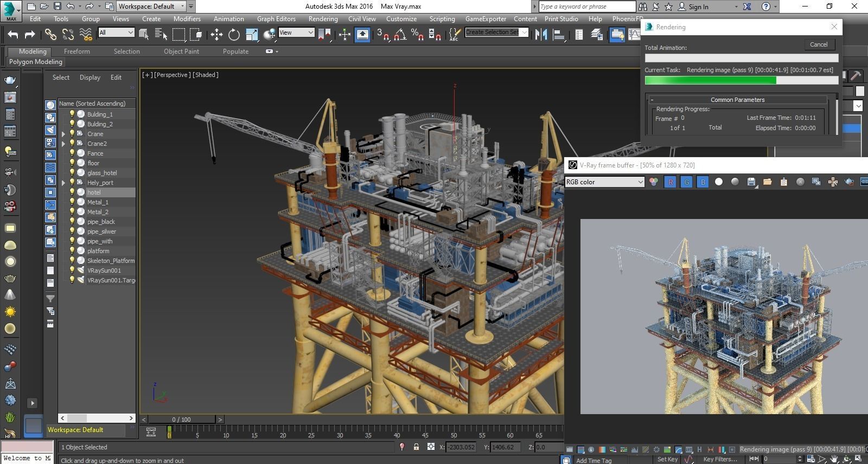Toggle visibility bulb for floor

coord(72,163)
